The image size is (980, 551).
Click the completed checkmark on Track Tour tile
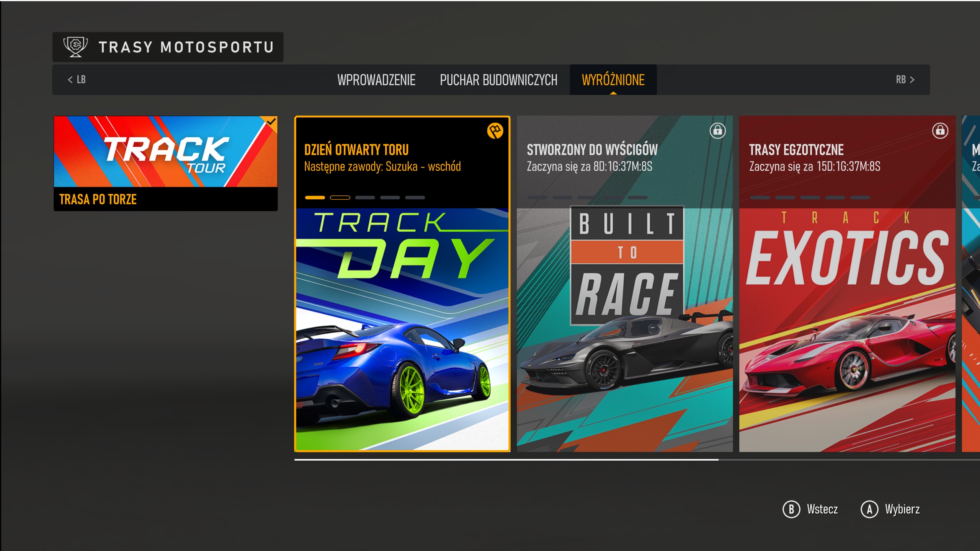coord(271,122)
